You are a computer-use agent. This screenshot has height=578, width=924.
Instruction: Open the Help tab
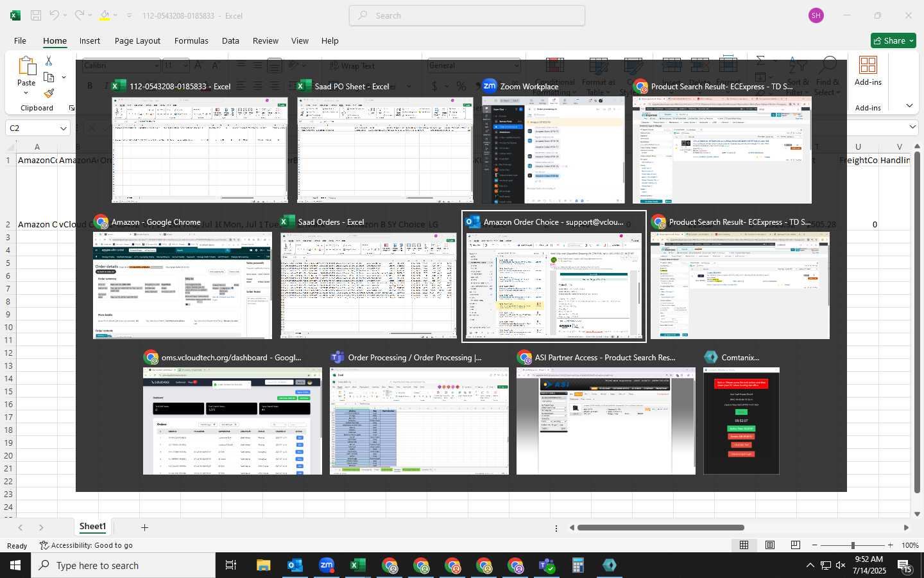click(x=330, y=40)
